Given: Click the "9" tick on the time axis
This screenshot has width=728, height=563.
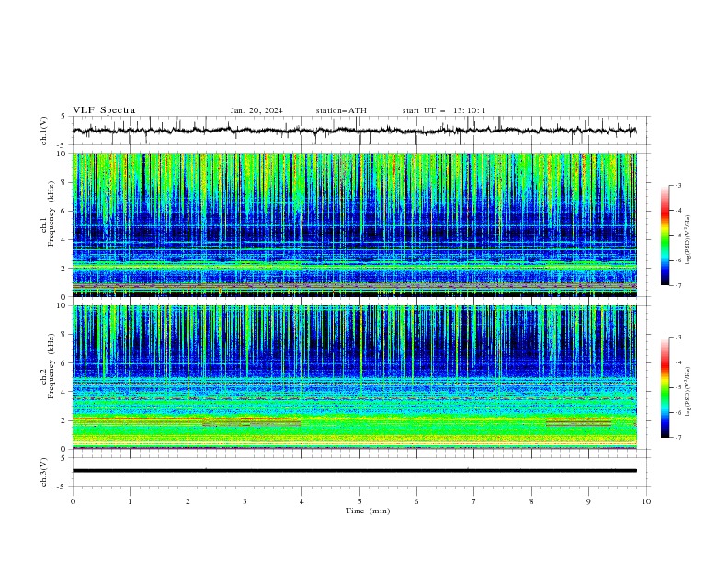Looking at the screenshot, I should [x=588, y=501].
